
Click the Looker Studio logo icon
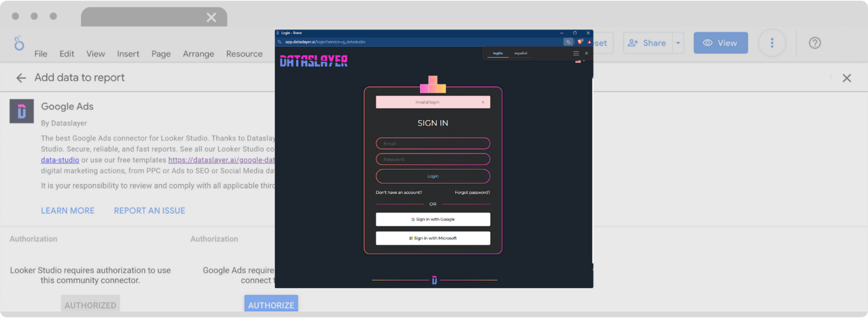click(19, 43)
